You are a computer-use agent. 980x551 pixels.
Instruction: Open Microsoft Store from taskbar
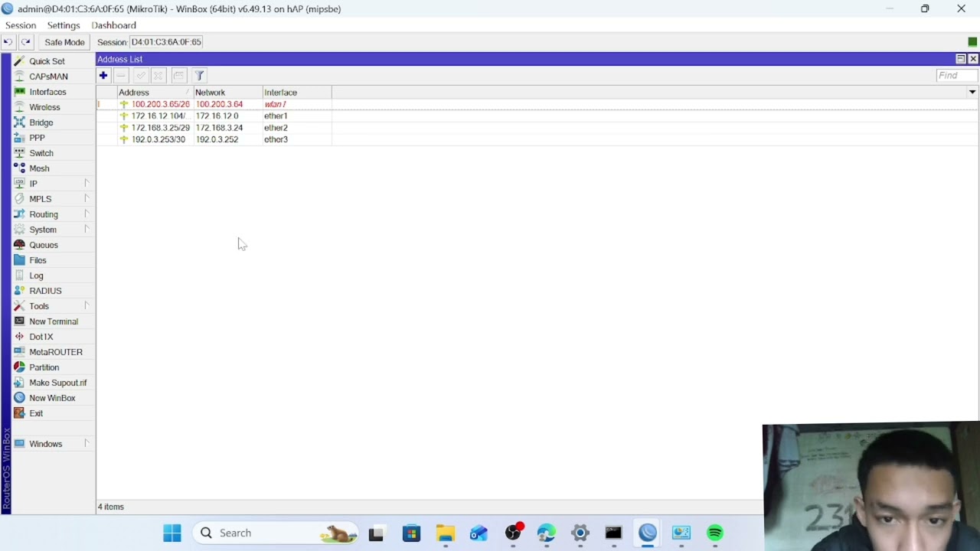411,533
